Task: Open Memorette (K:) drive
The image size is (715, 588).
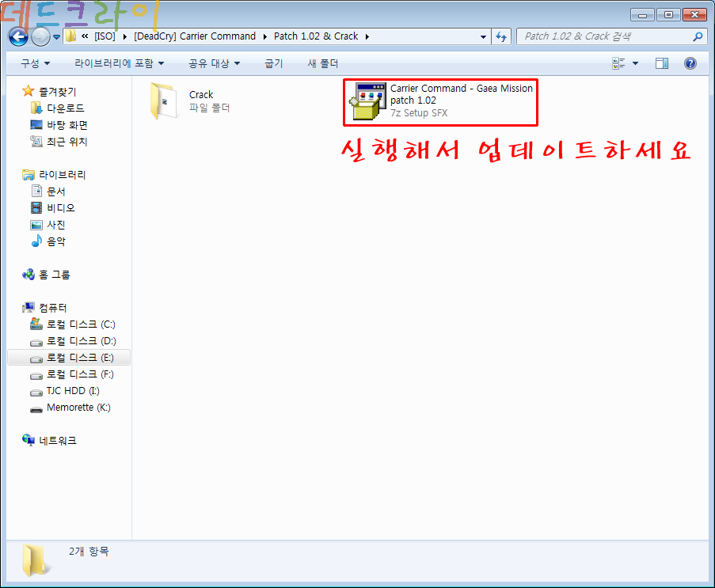Action: click(78, 408)
